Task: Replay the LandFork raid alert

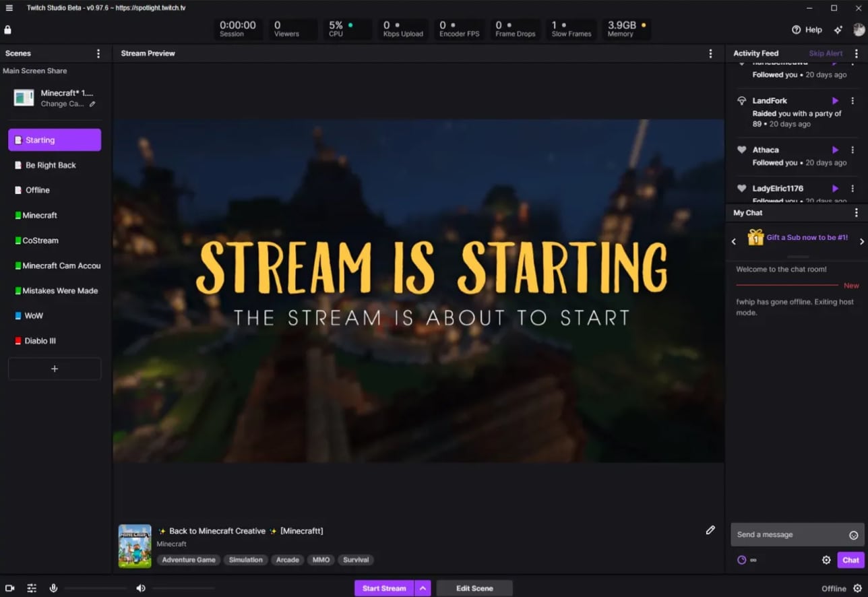Action: pos(835,101)
